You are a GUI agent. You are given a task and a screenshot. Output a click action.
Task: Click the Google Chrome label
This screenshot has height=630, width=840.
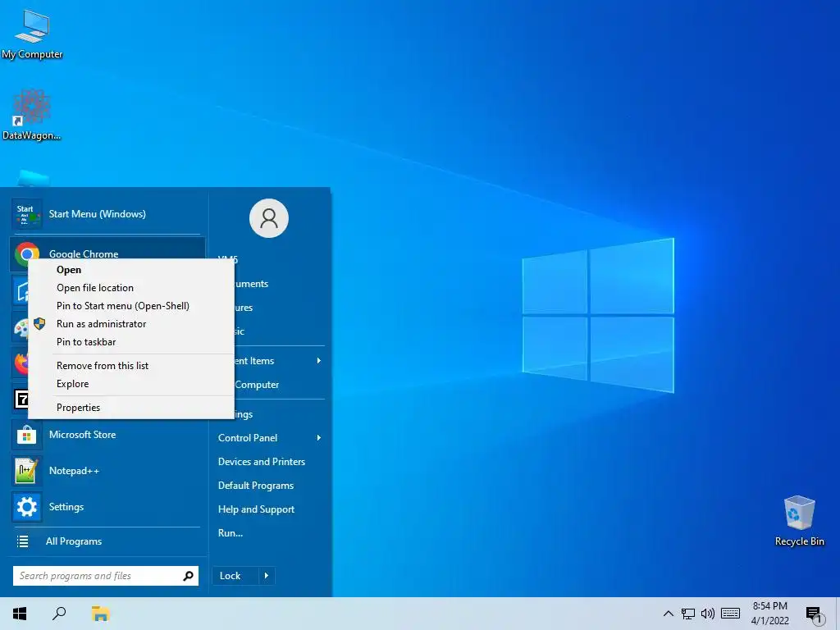point(84,254)
